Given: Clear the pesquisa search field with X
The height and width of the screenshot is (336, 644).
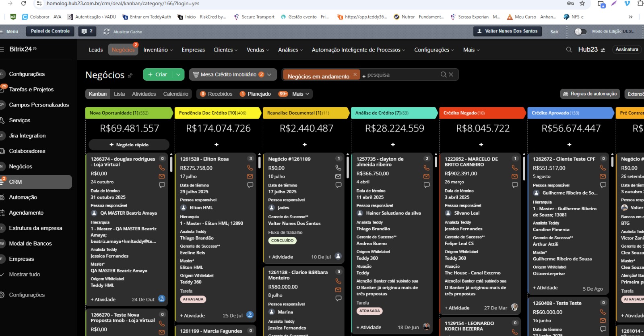Looking at the screenshot, I should click(451, 74).
